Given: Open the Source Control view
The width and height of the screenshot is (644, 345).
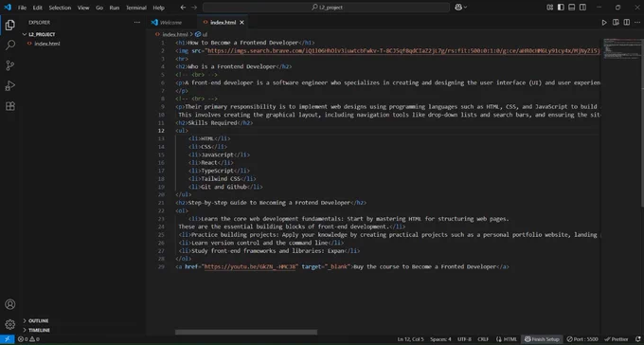Looking at the screenshot, I should click(9, 65).
